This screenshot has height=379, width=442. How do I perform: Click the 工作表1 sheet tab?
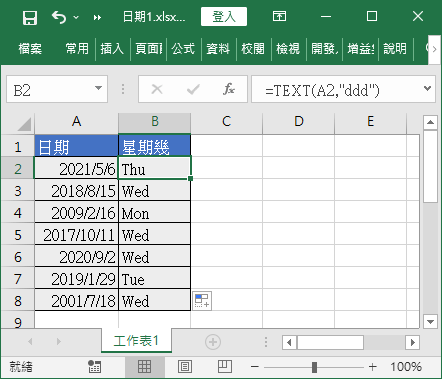tap(136, 341)
